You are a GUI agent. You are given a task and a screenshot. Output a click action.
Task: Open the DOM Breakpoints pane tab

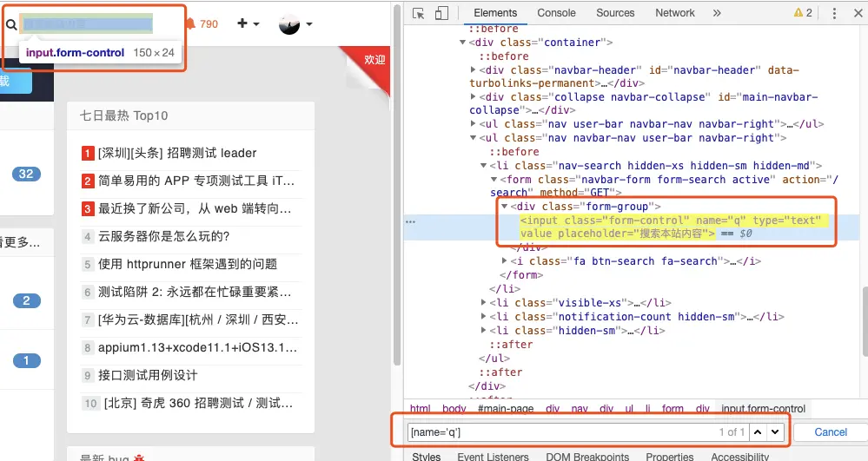tap(587, 457)
